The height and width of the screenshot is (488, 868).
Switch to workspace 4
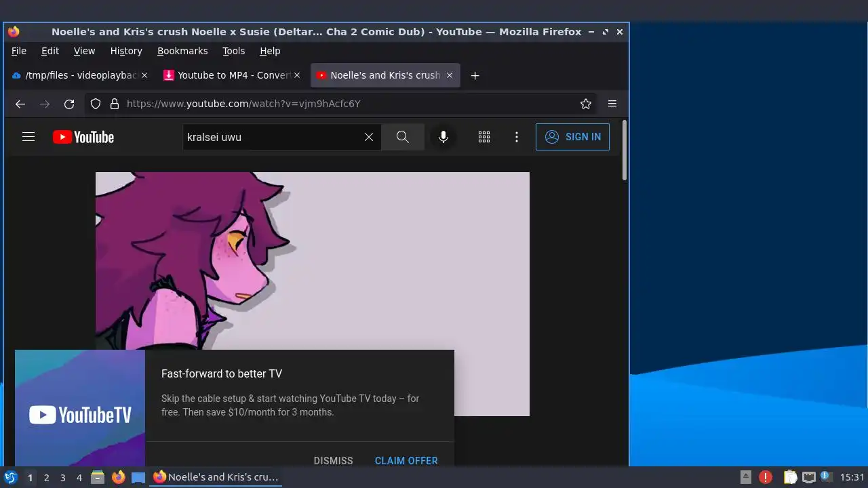[79, 477]
